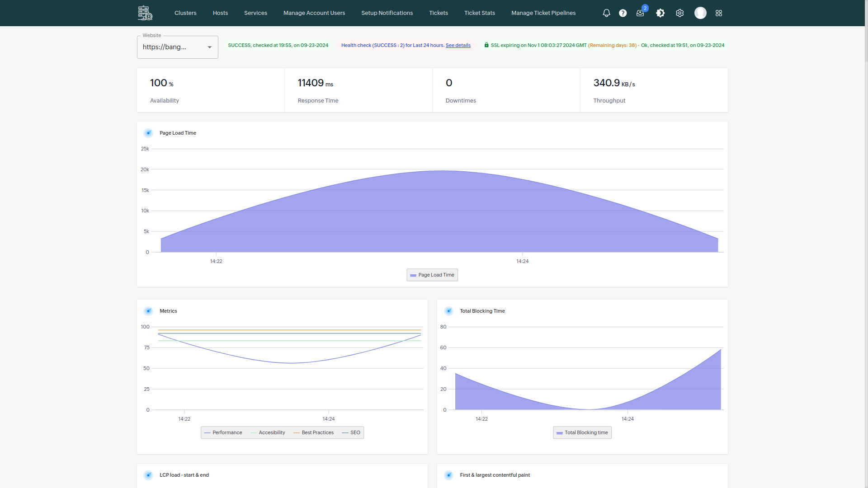
Task: Click the 11409 ms Response Time card
Action: click(x=359, y=90)
